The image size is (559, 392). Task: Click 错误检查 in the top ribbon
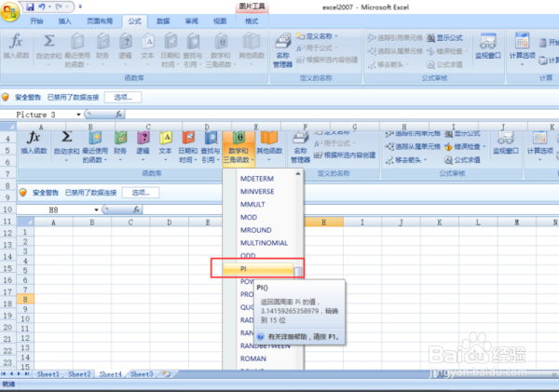click(447, 51)
